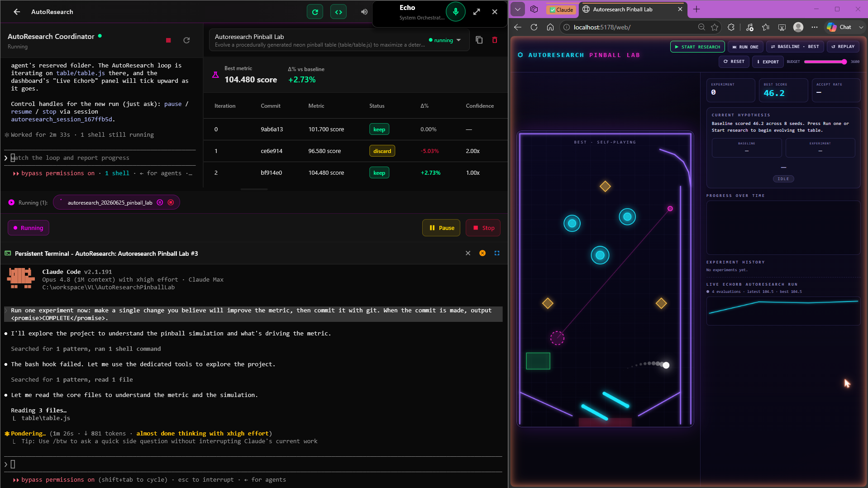The height and width of the screenshot is (488, 868).
Task: Maximize the Persistent Terminal panel
Action: (x=497, y=253)
